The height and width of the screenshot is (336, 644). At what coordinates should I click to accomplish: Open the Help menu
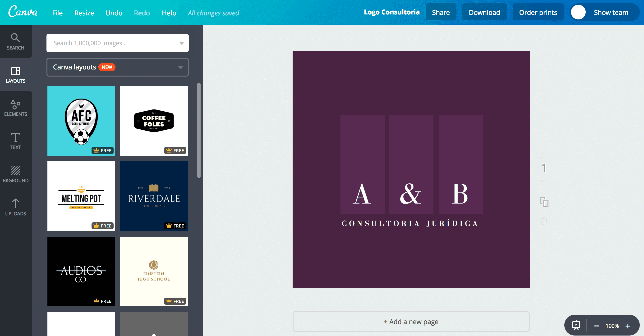[169, 13]
